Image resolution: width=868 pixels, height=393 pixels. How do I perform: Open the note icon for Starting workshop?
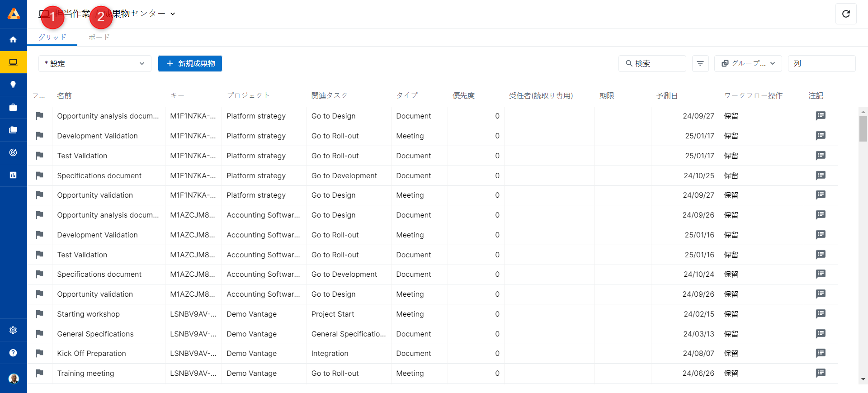point(820,314)
